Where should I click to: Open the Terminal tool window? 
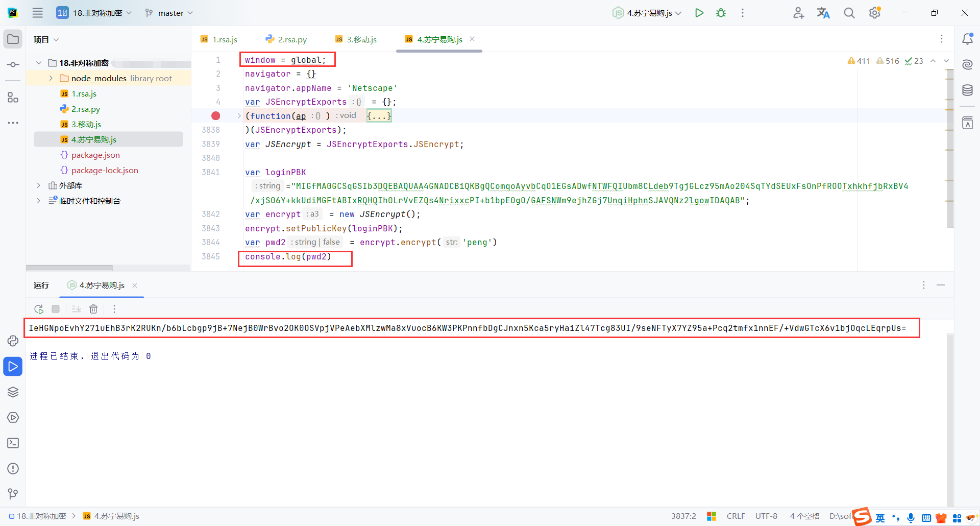(13, 443)
